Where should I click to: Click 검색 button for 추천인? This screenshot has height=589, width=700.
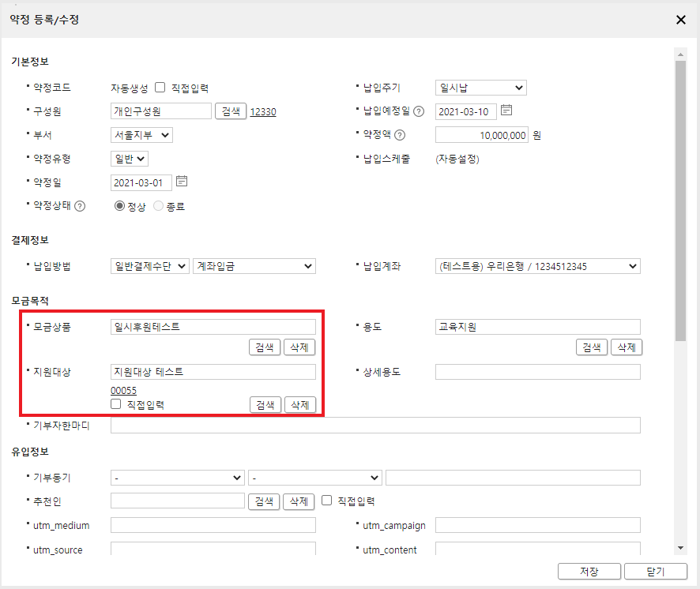[264, 501]
